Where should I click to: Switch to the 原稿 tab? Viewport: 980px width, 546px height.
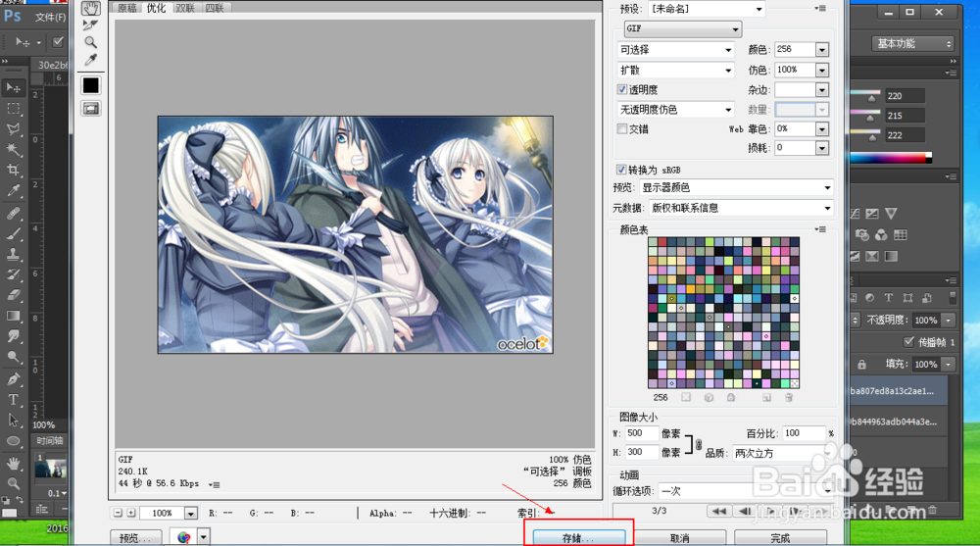coord(126,8)
